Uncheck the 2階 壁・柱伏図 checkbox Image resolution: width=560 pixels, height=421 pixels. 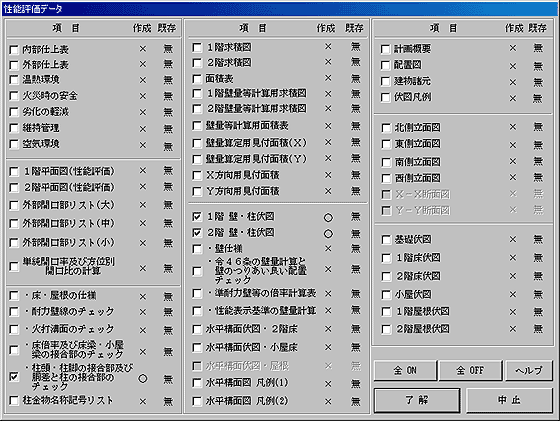[197, 233]
